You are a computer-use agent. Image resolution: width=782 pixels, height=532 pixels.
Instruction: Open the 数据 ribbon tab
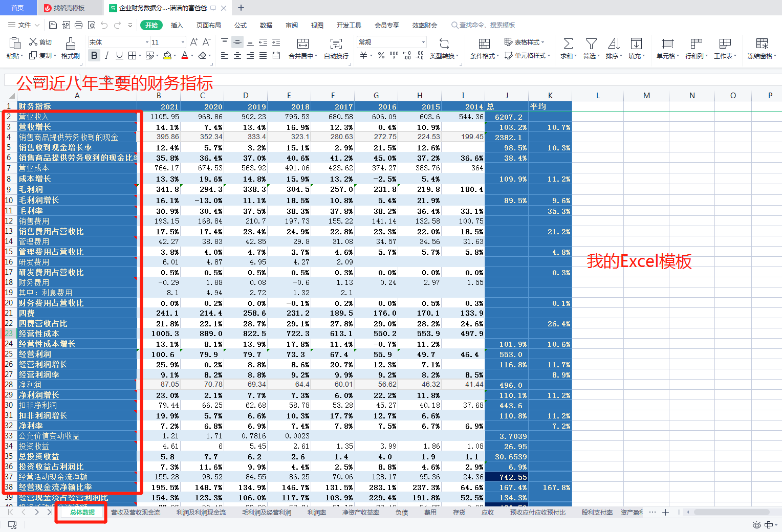point(266,25)
